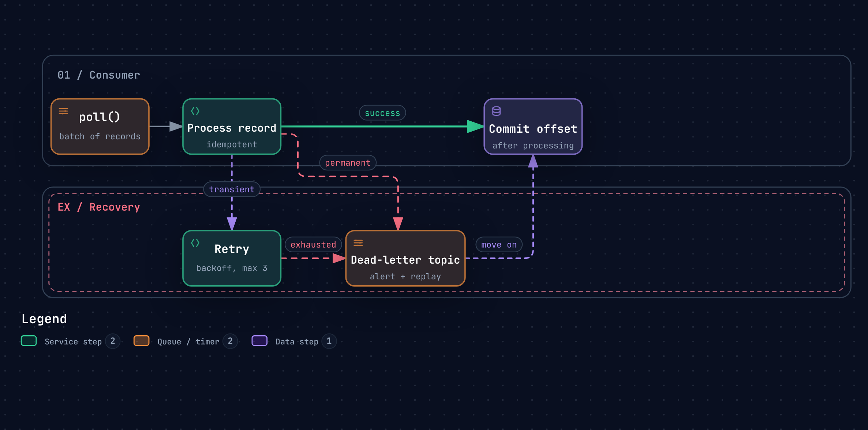Click the queue icon in Dead-letter topic node

point(358,243)
